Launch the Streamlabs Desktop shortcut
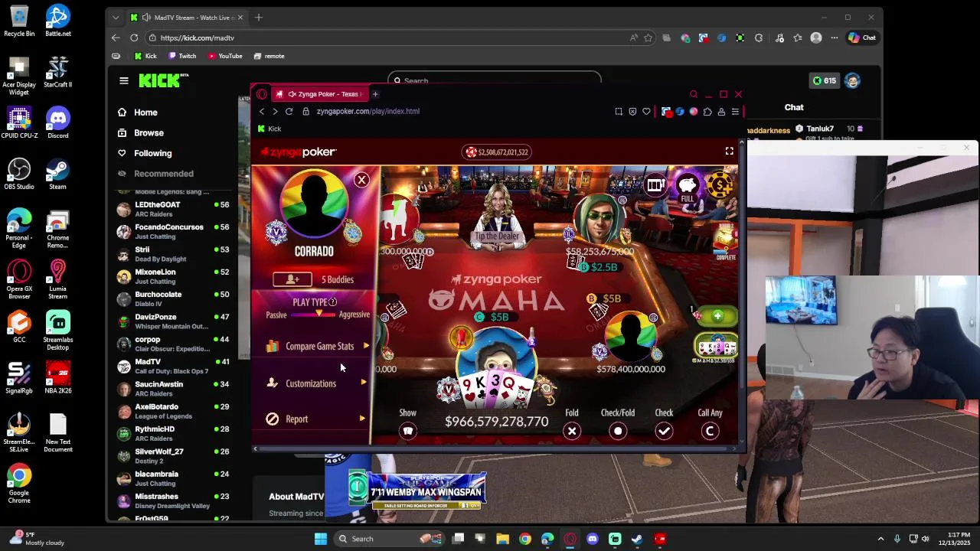 (x=57, y=331)
